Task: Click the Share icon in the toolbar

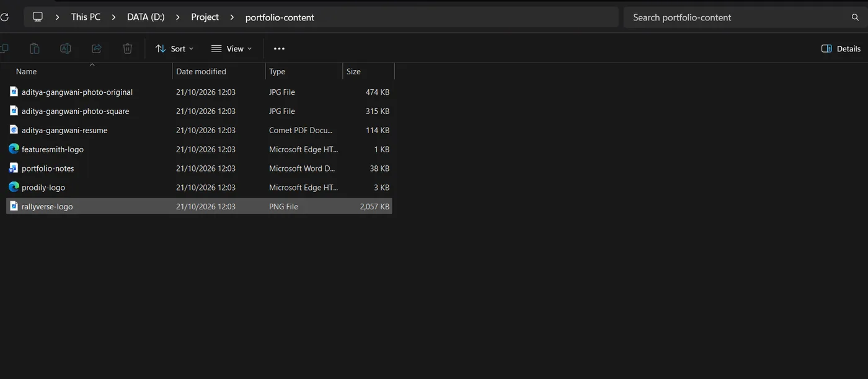Action: (x=96, y=48)
